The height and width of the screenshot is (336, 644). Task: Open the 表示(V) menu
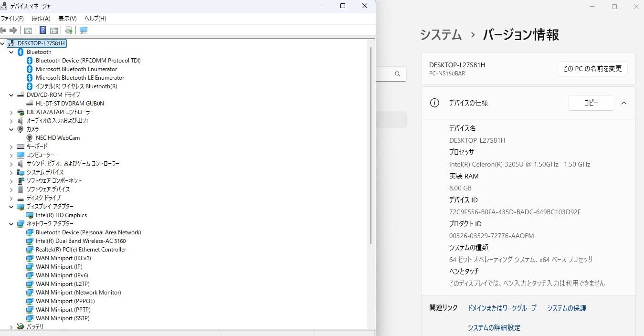(x=67, y=18)
